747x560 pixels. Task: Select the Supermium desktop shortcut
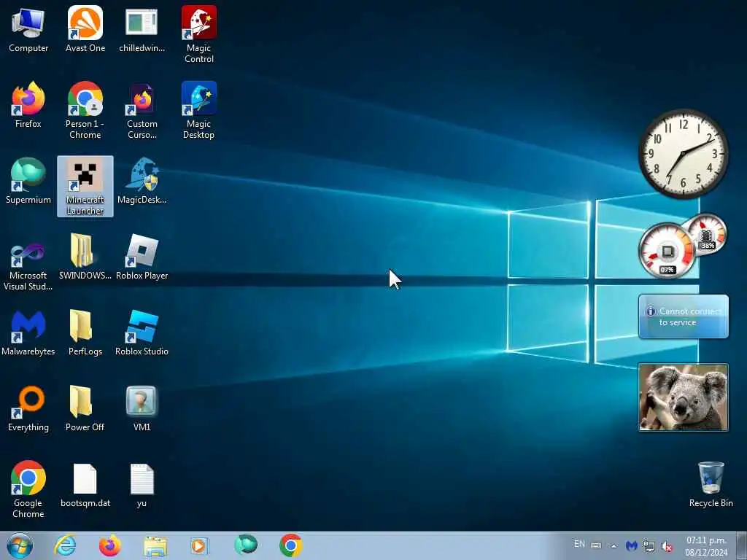pos(28,182)
